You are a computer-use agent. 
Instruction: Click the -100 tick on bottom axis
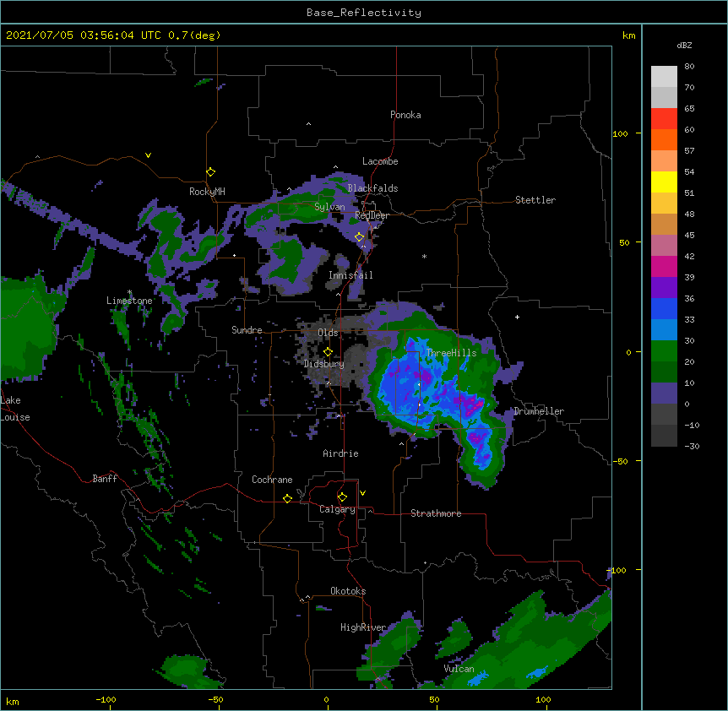point(106,699)
